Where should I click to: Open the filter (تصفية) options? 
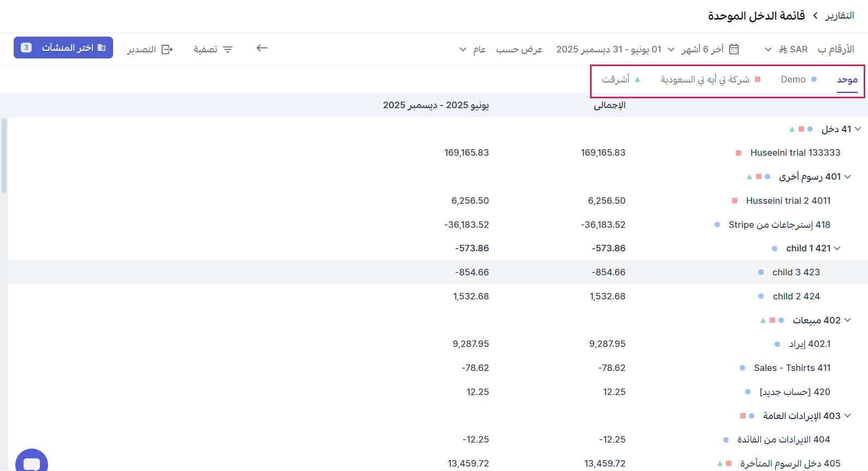[213, 49]
